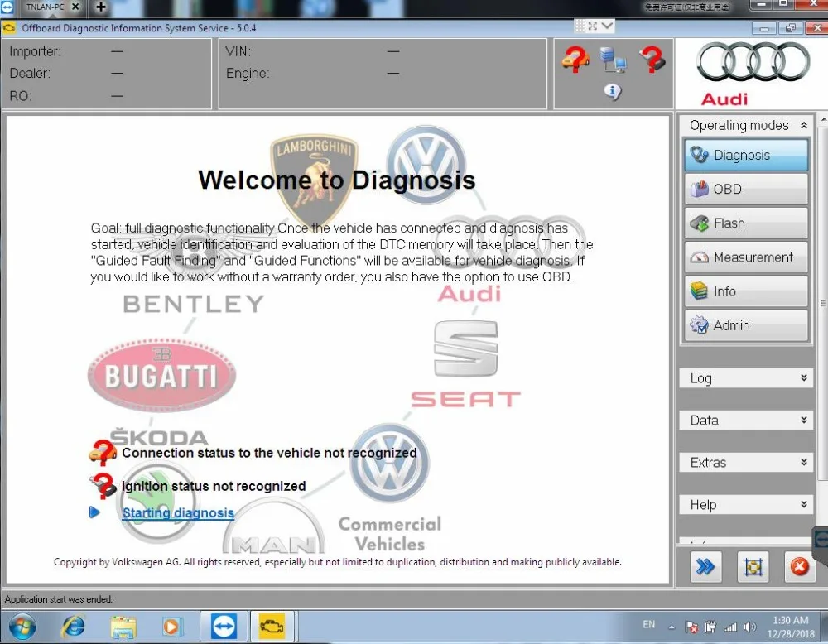Click the Engine field label

(x=248, y=73)
